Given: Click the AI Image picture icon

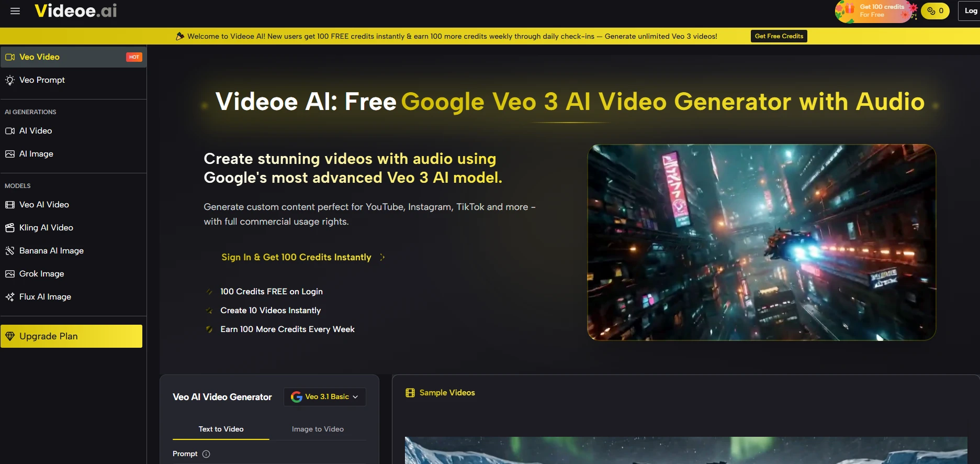Looking at the screenshot, I should [x=10, y=154].
